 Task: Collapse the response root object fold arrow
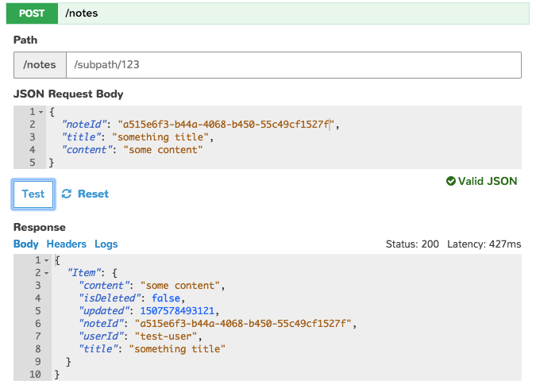47,260
